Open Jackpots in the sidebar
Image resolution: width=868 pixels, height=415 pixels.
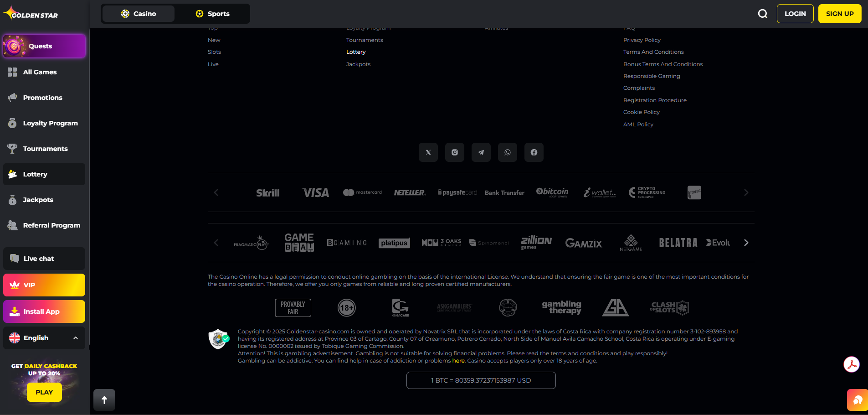[44, 200]
